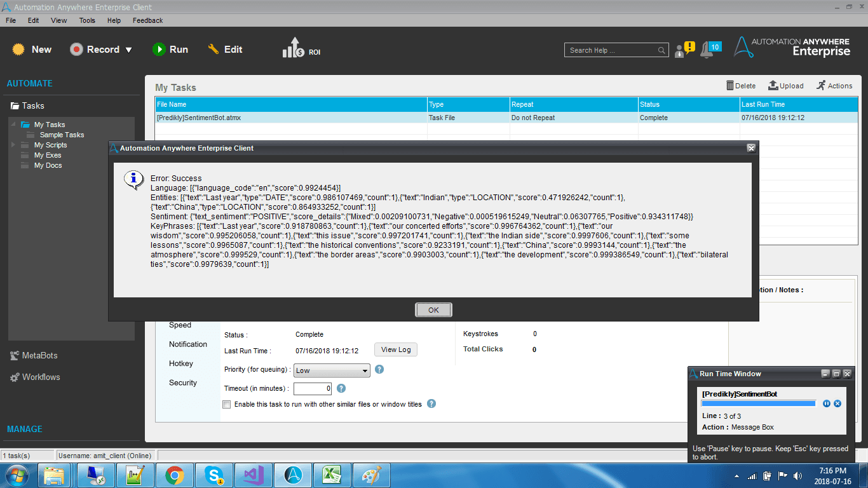Screen dimensions: 868x488
Task: Open the Feedback menu
Action: tap(147, 20)
